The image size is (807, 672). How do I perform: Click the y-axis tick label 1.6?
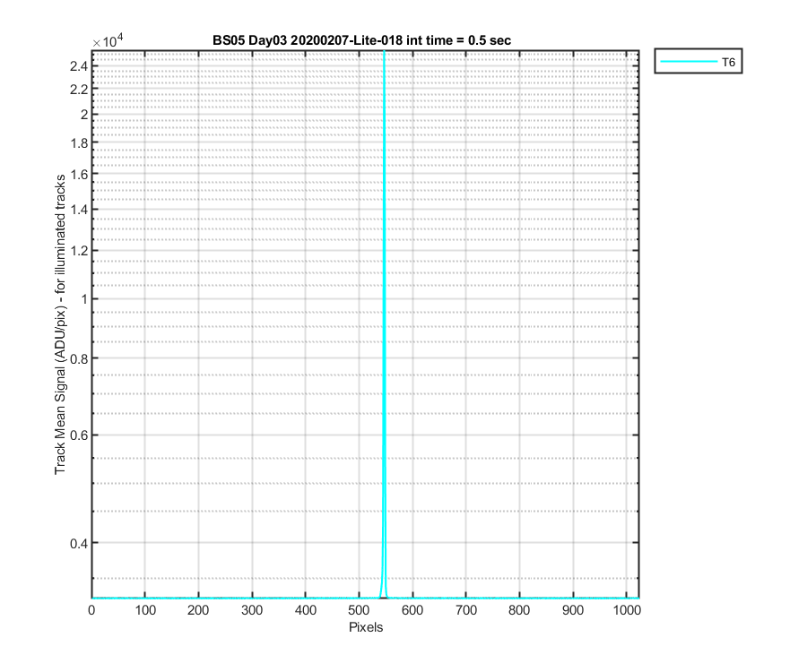(x=79, y=175)
